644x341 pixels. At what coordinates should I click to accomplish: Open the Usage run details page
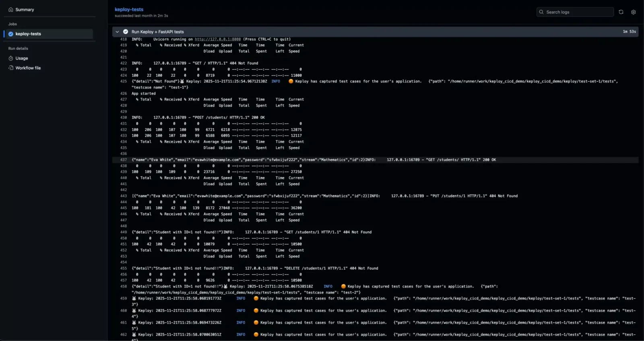point(22,58)
